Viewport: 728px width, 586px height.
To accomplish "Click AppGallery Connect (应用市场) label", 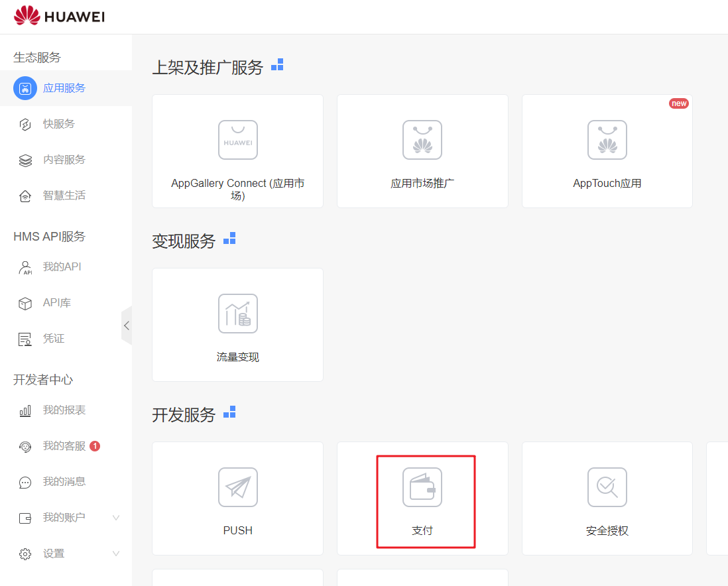I will click(238, 190).
